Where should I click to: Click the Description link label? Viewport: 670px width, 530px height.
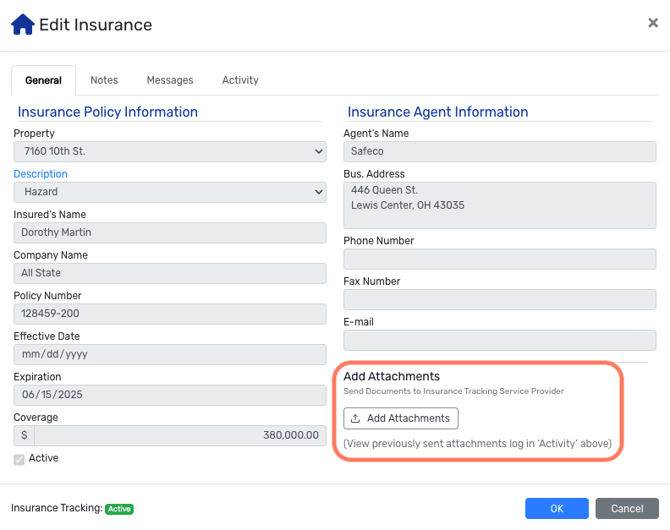click(x=40, y=174)
